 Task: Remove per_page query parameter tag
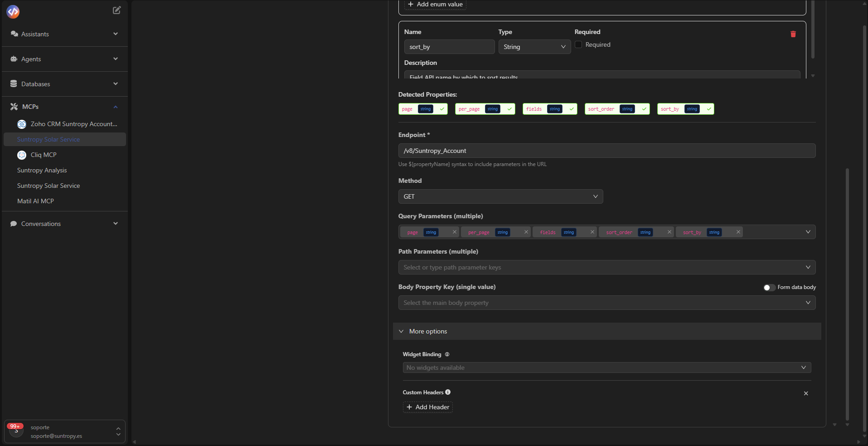point(526,232)
